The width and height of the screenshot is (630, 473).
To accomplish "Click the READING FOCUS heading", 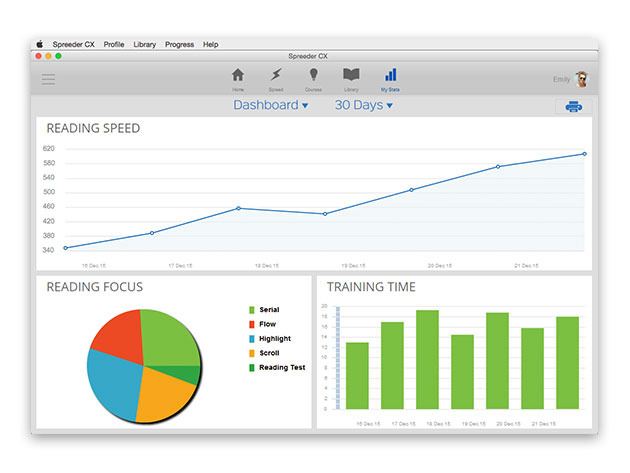I will tap(94, 287).
